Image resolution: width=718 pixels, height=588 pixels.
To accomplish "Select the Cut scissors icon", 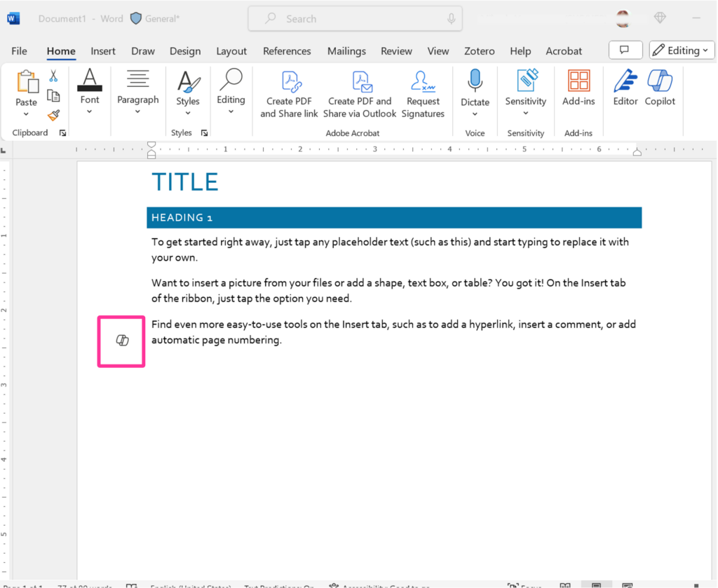I will 53,76.
